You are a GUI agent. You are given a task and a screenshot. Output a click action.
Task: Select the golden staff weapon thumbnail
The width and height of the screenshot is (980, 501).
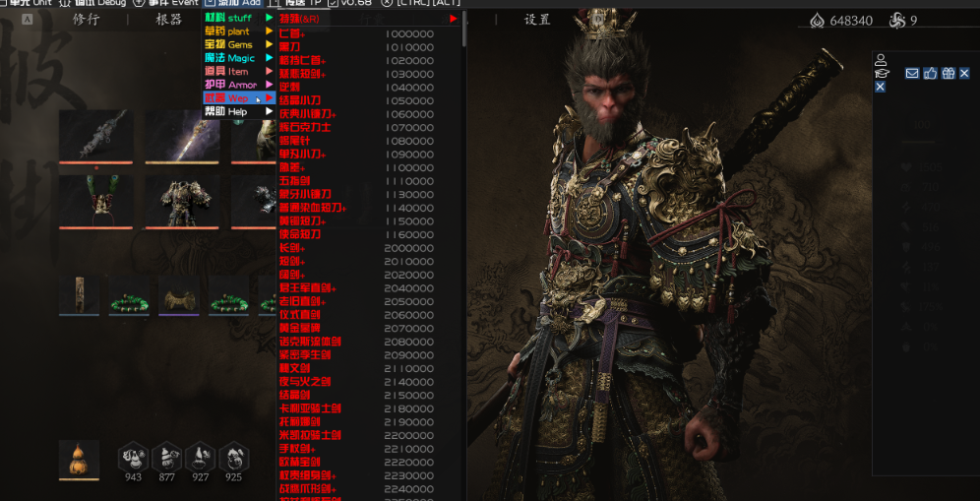182,137
